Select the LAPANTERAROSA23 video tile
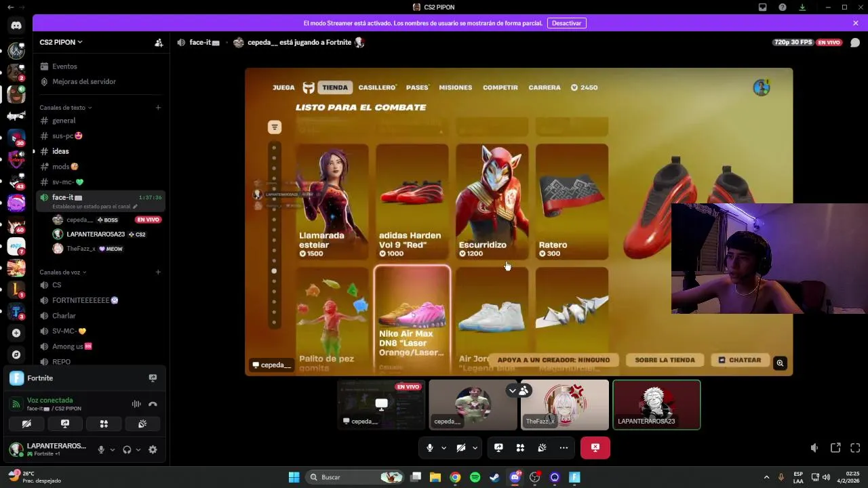This screenshot has height=488, width=868. 656,405
